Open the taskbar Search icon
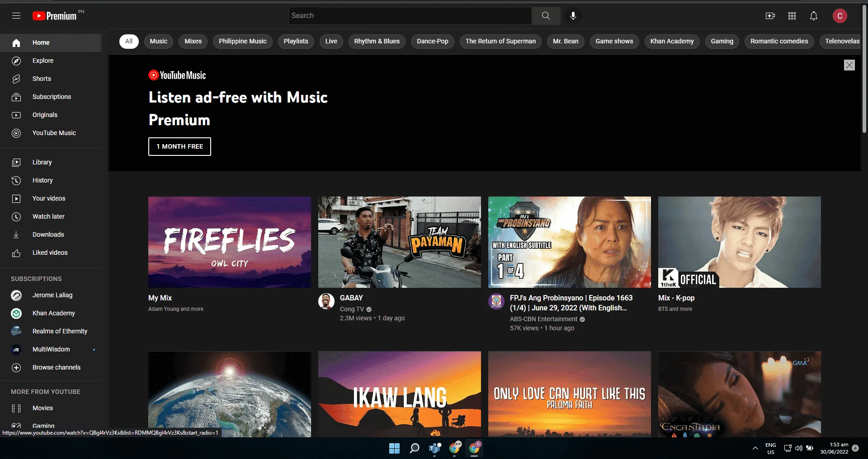 pyautogui.click(x=414, y=448)
